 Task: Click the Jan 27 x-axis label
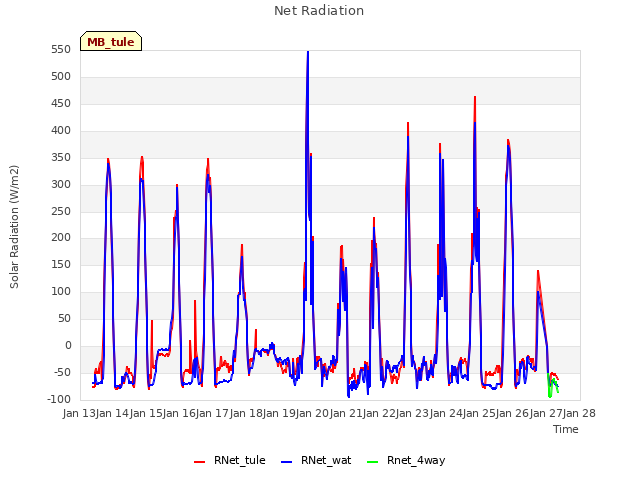(x=546, y=413)
